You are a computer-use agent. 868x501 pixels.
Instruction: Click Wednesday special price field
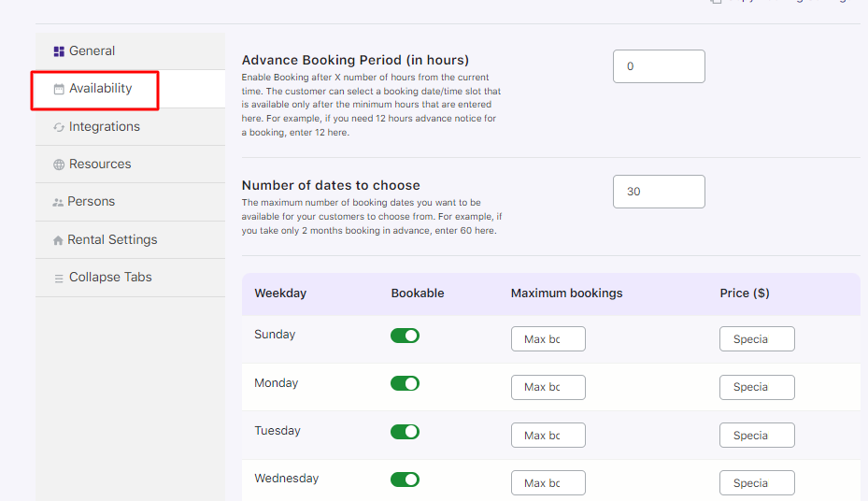[757, 482]
